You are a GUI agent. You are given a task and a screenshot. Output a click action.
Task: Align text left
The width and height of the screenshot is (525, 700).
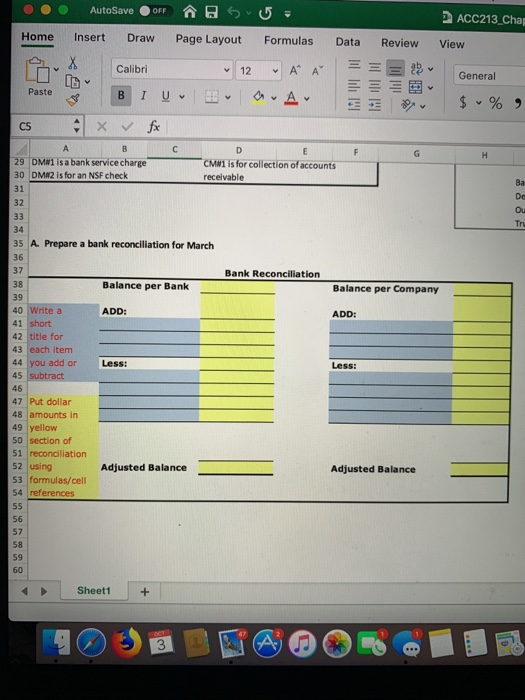(354, 85)
